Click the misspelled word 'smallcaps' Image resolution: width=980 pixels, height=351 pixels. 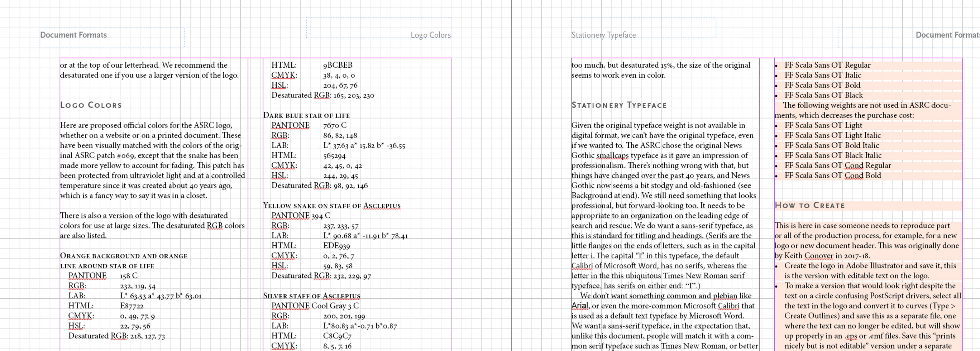(612, 155)
